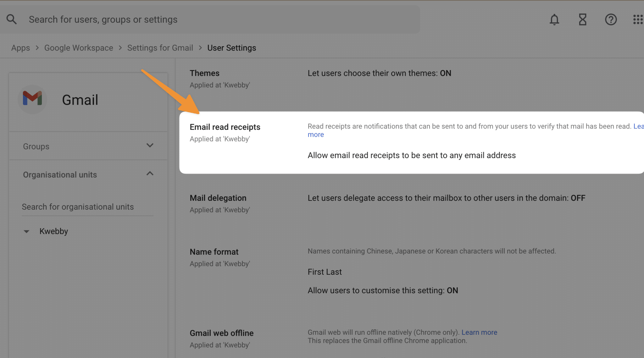
Task: Click Learn more about read receipts
Action: pyautogui.click(x=316, y=134)
